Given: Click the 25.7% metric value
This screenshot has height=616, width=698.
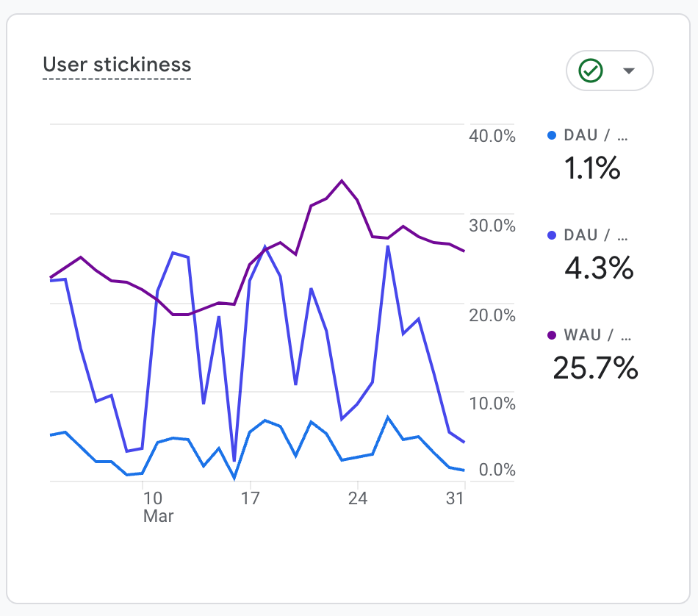Looking at the screenshot, I should (595, 368).
